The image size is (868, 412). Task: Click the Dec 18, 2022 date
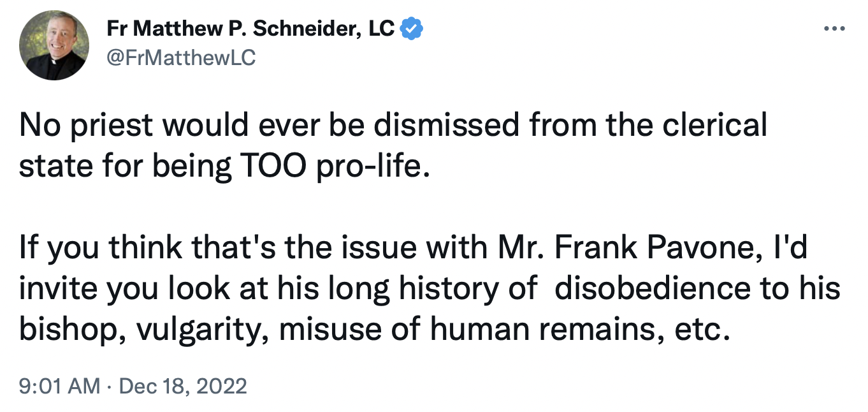[182, 386]
